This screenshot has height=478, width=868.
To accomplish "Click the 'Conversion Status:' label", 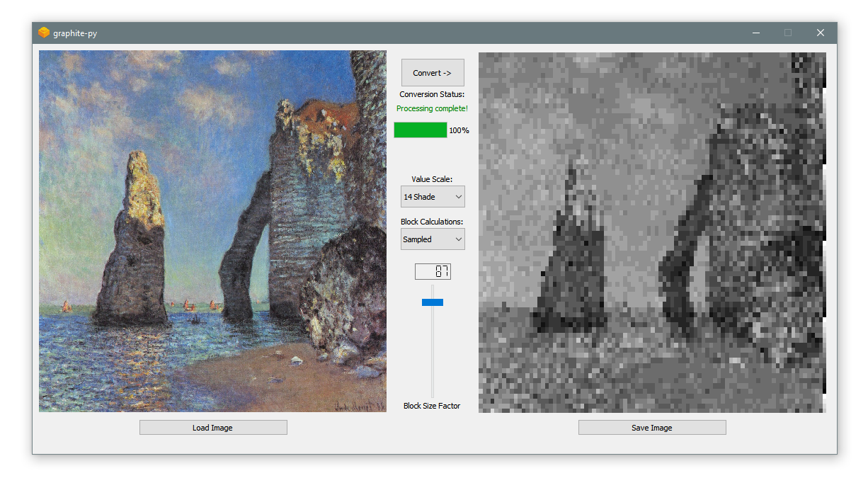I will click(x=432, y=94).
